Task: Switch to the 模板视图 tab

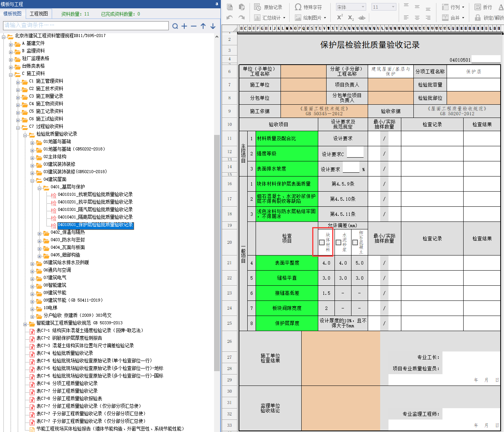Action: 12,14
